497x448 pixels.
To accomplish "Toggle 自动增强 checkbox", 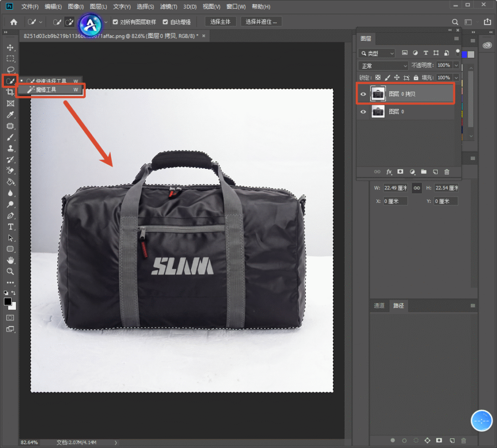I will [x=165, y=22].
